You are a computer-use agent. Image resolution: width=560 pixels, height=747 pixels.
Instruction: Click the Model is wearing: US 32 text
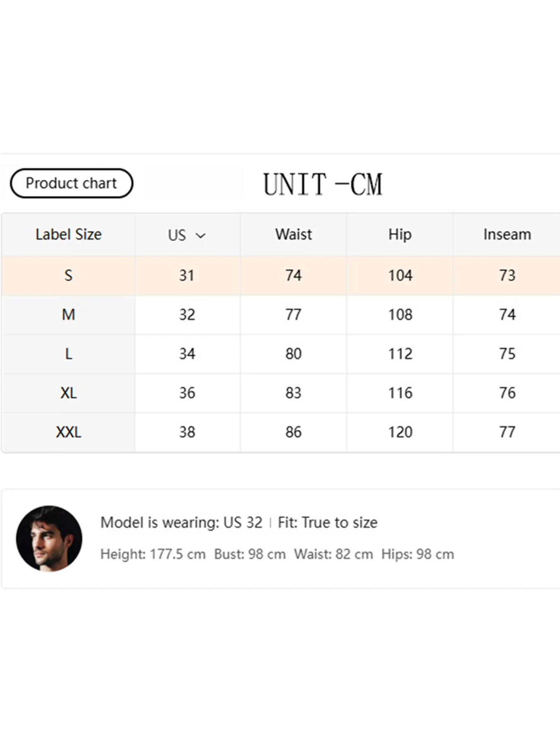coord(181,522)
